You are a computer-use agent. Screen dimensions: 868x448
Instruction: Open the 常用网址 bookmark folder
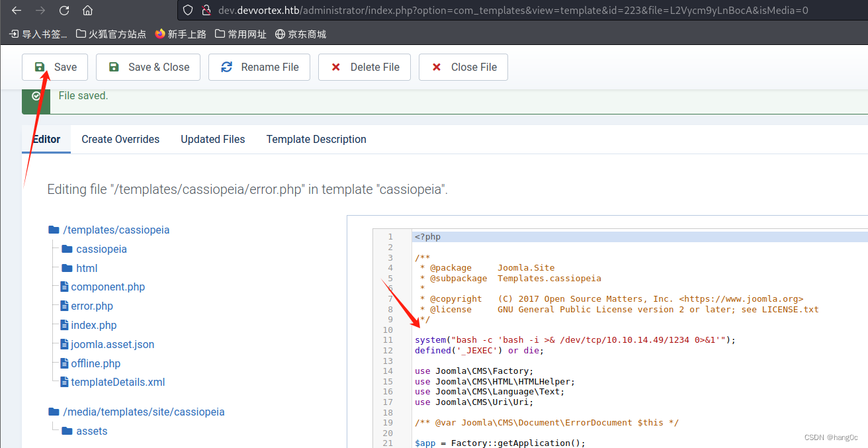241,34
